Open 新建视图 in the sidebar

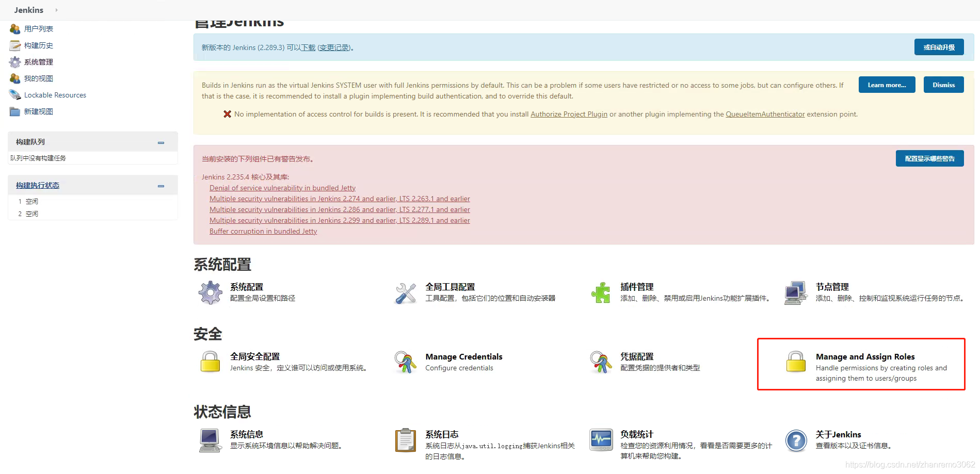tap(39, 111)
